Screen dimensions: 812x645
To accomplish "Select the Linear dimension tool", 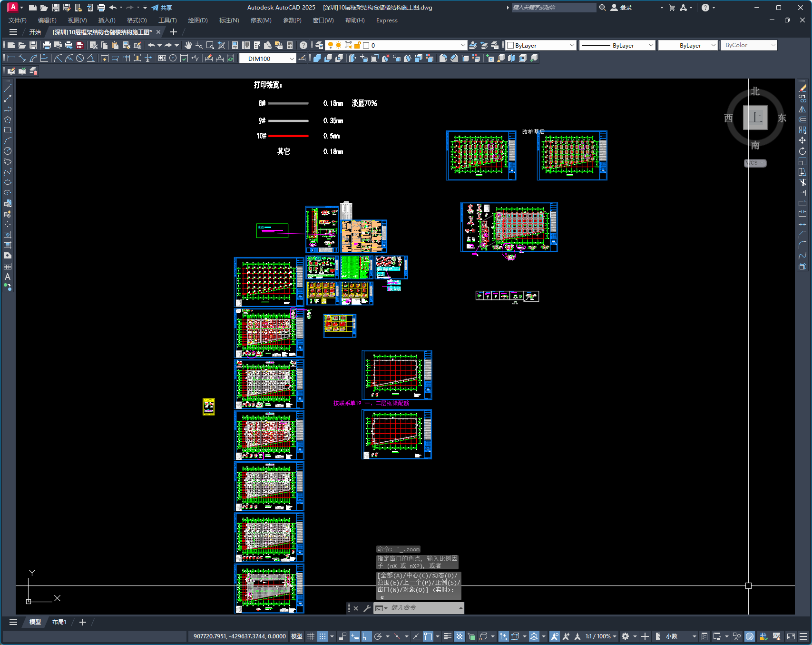I will tap(11, 58).
